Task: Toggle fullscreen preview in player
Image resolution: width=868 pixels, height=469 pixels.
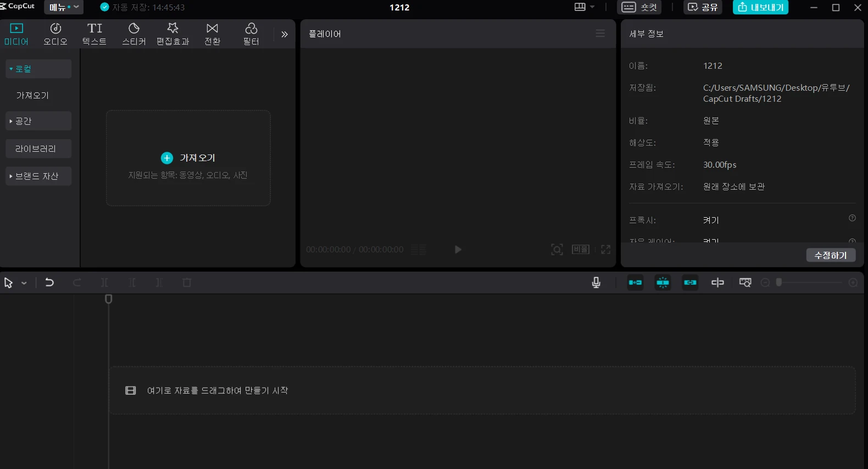Action: click(605, 250)
